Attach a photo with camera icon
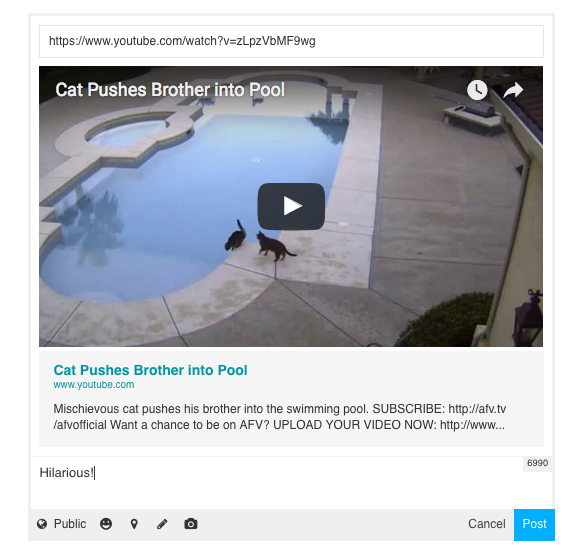 tap(190, 524)
